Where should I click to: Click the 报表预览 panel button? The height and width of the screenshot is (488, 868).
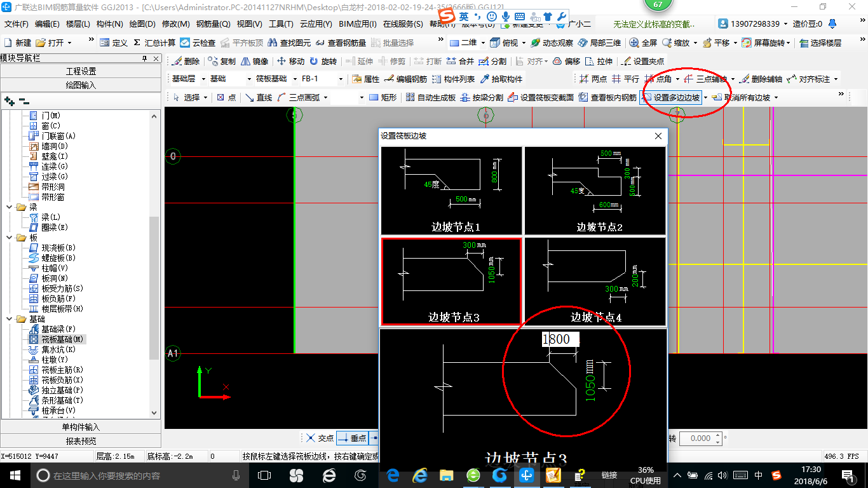pos(81,441)
